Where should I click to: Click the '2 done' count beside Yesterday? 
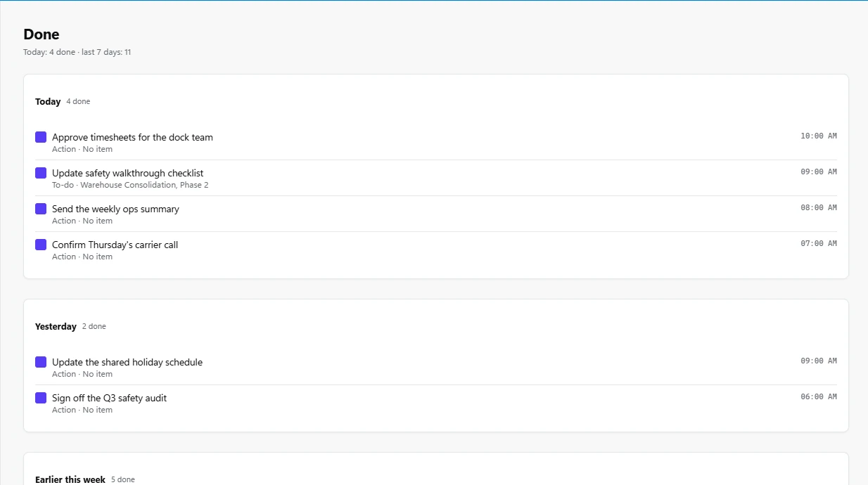(94, 327)
